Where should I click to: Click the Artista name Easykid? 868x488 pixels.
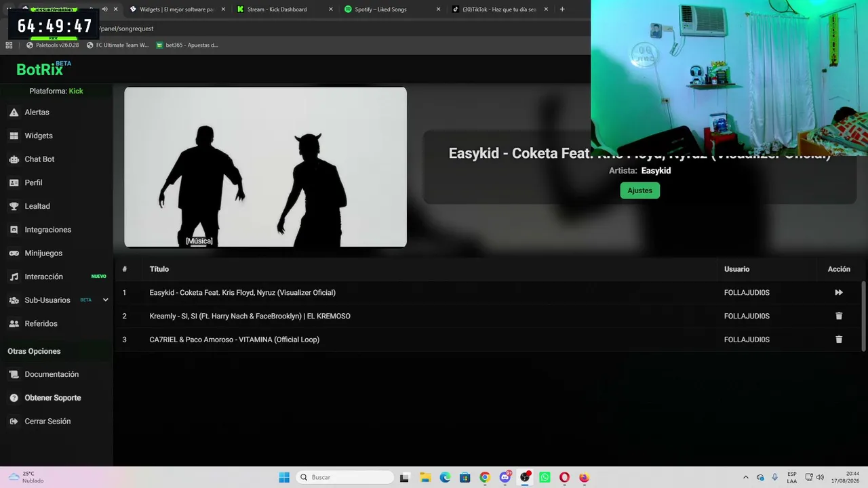point(656,171)
